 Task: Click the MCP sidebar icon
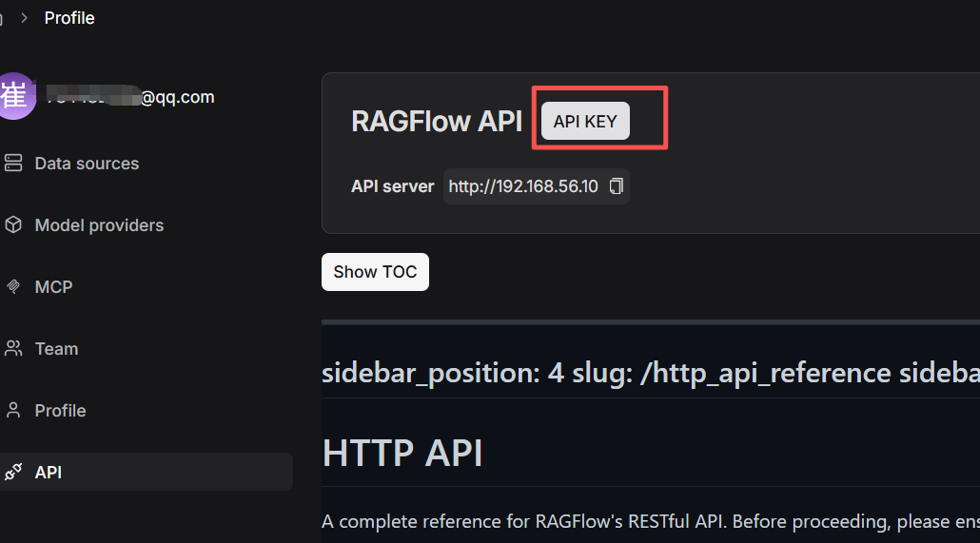click(x=13, y=287)
